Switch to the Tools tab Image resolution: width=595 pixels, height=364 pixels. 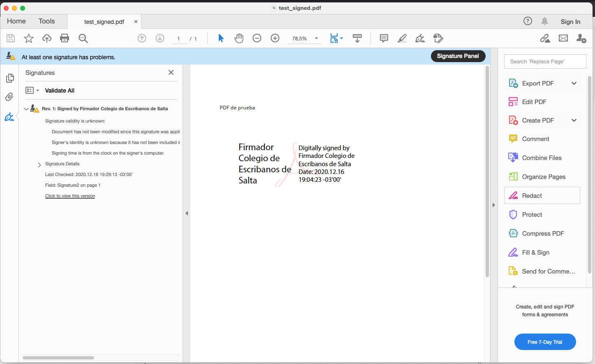[x=46, y=21]
